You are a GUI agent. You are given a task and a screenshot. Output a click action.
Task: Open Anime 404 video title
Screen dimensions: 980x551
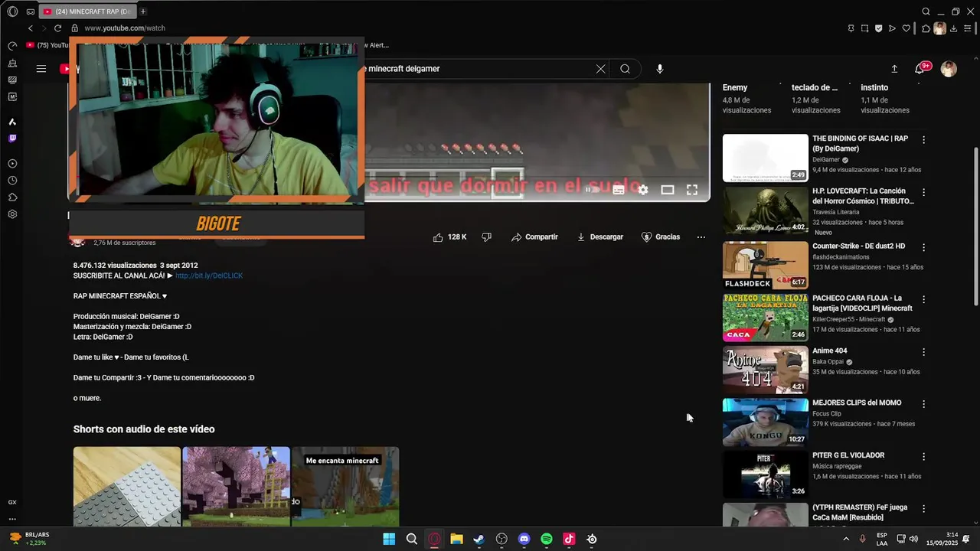[x=830, y=350]
